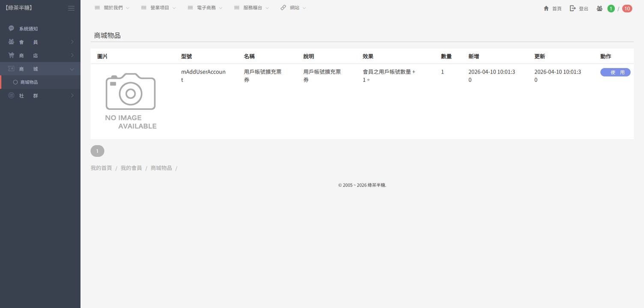644x308 pixels.
Task: Expand the 會員 sidebar section chevron
Action: 72,42
